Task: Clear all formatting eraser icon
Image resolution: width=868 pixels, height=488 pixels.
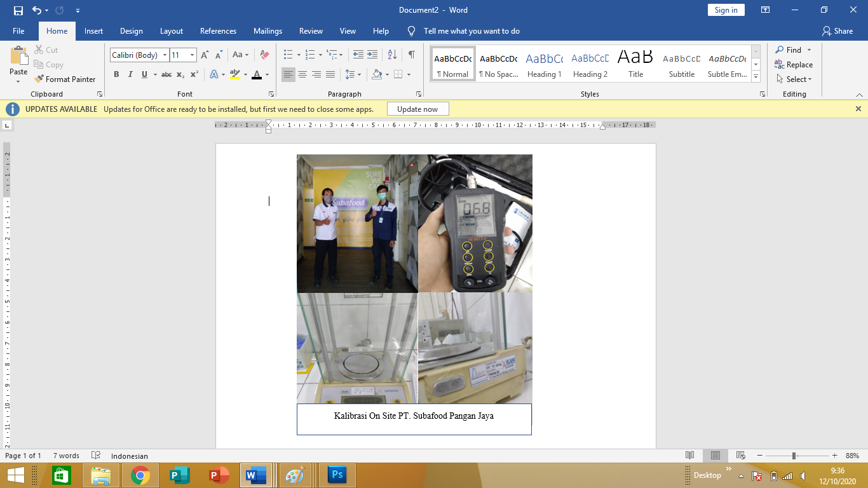Action: click(x=264, y=55)
